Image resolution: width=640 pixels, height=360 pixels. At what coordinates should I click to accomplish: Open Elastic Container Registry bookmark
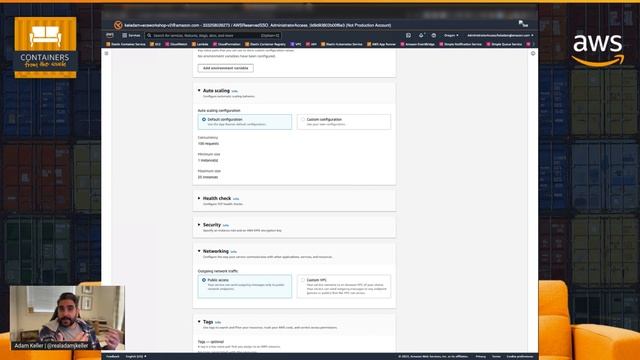pos(265,44)
